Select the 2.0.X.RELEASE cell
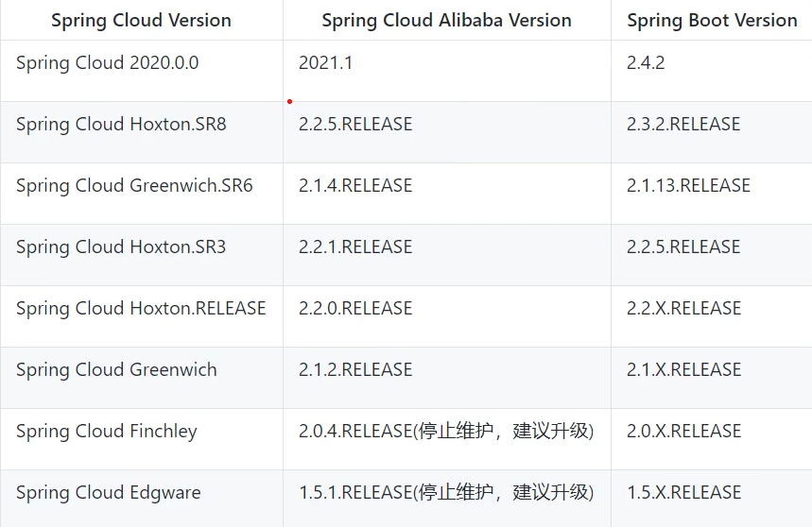The height and width of the screenshot is (527, 812). [712, 439]
